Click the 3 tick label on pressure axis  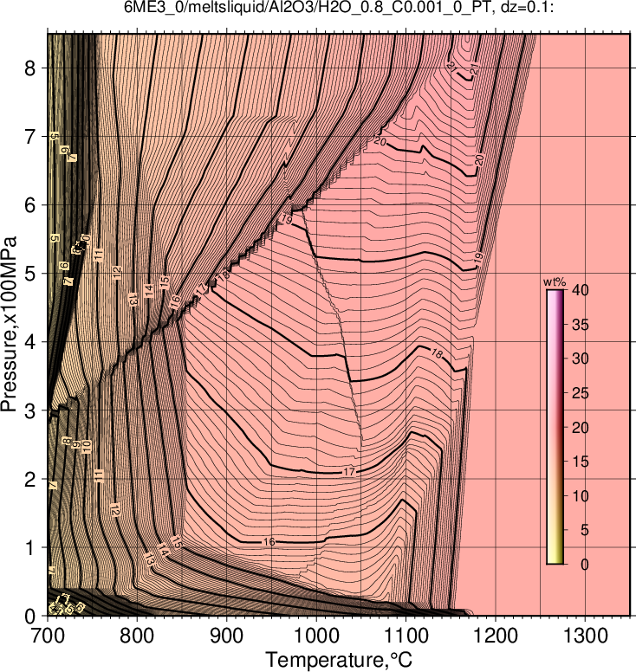[30, 410]
